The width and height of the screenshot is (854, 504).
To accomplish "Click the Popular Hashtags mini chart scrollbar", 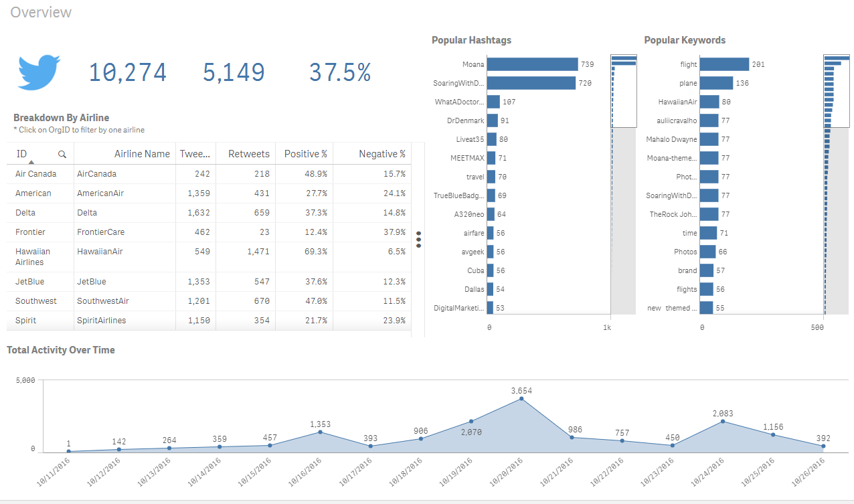I will 623,90.
